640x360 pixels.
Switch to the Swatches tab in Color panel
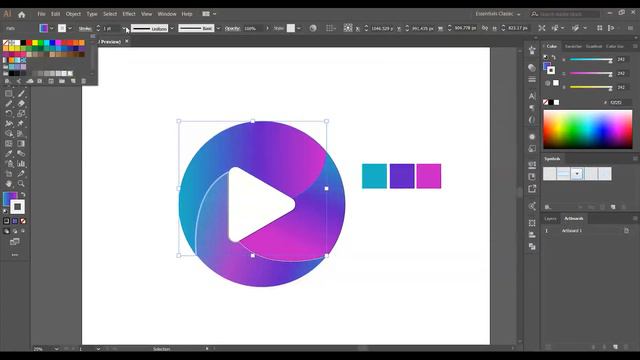tap(573, 47)
